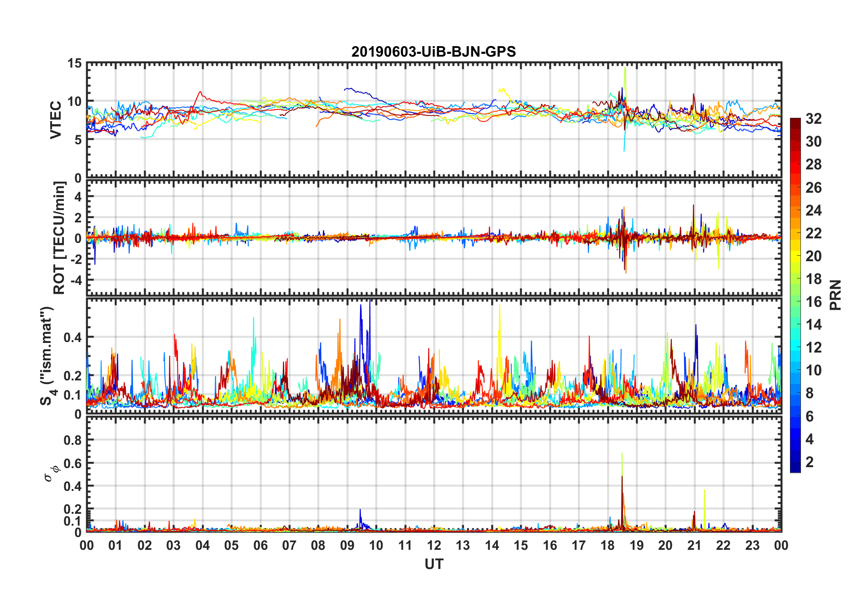
Task: Click the ROT tick label 4
Action: (x=78, y=196)
